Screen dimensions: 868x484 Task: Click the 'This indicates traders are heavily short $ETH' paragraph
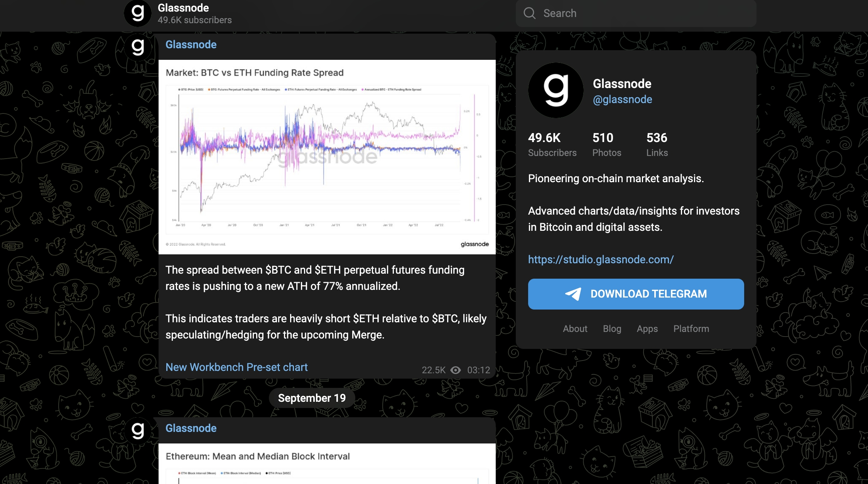[x=326, y=327]
